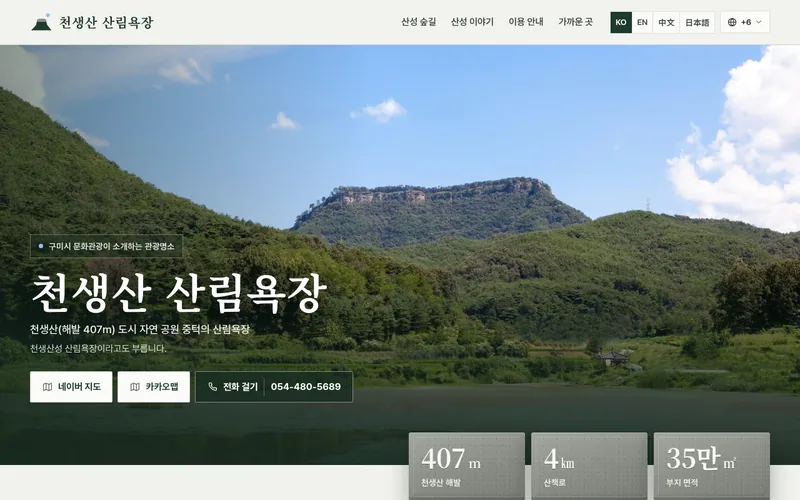The height and width of the screenshot is (500, 800).
Task: Switch language to 中文
Action: point(666,22)
